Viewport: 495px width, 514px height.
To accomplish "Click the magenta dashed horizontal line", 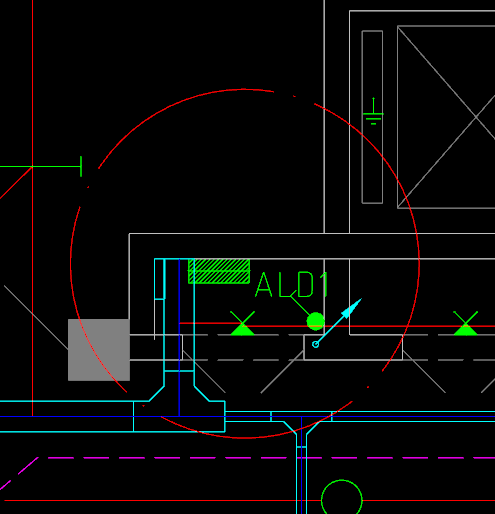I will click(267, 458).
